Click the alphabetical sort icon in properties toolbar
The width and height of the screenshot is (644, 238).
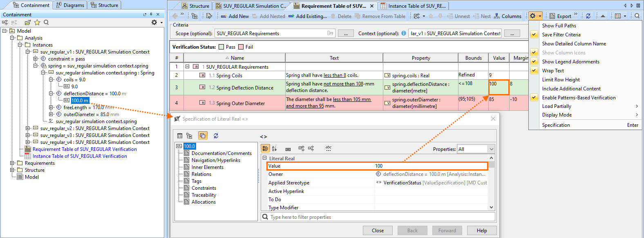coord(274,149)
